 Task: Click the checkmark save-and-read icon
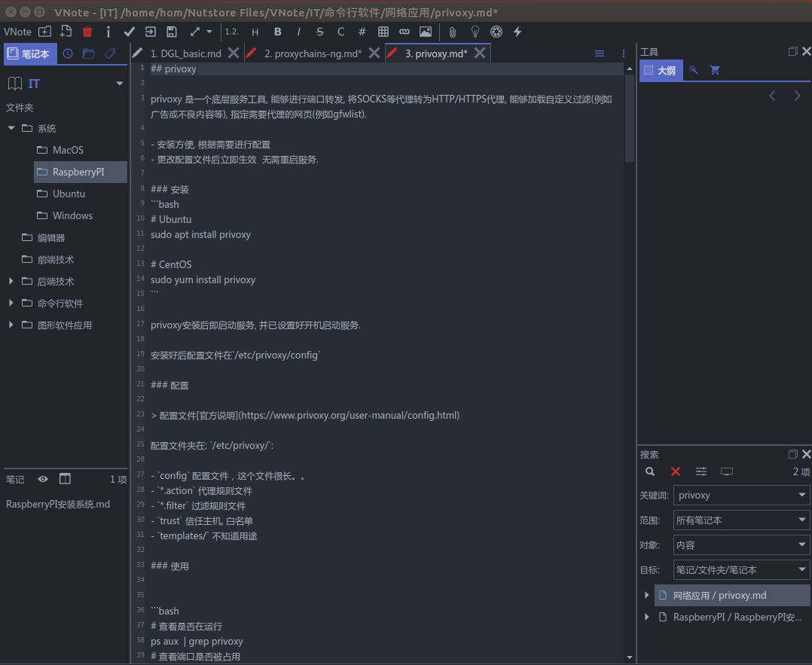(130, 32)
